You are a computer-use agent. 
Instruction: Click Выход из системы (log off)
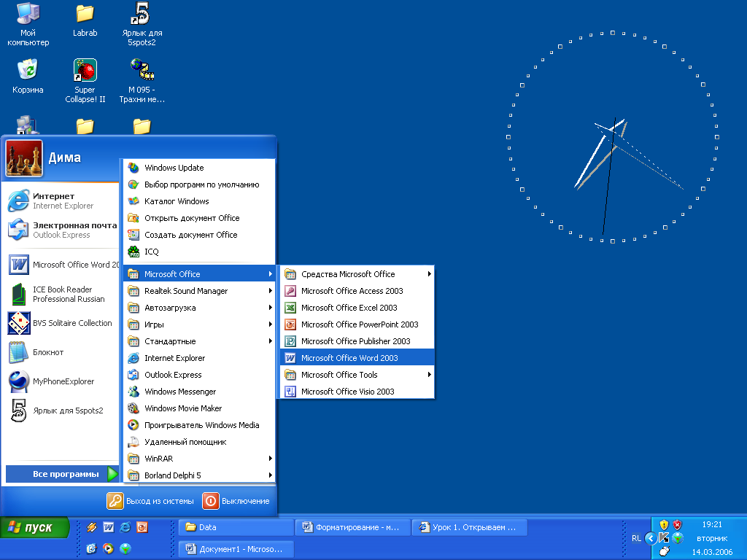(x=150, y=501)
